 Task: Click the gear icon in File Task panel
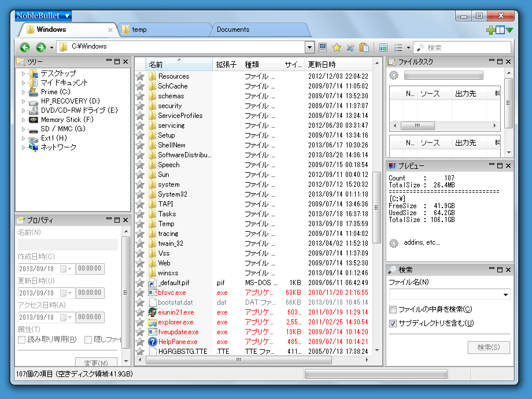[x=394, y=75]
